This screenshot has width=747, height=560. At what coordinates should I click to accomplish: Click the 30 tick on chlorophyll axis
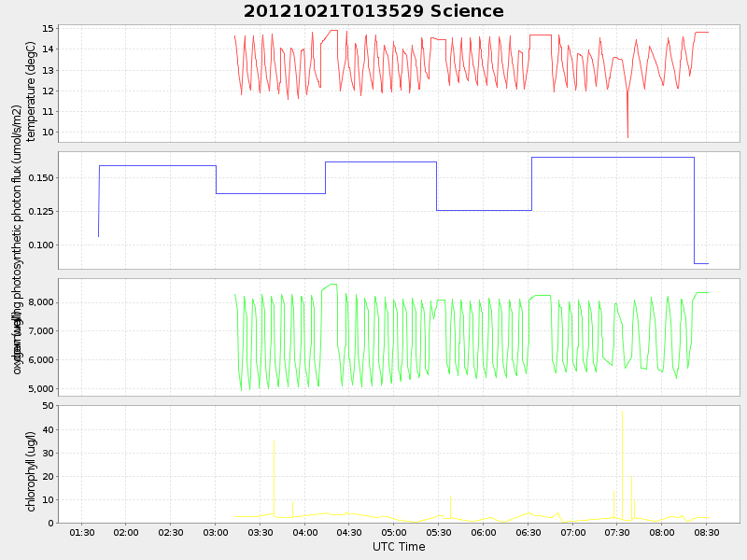coord(48,453)
